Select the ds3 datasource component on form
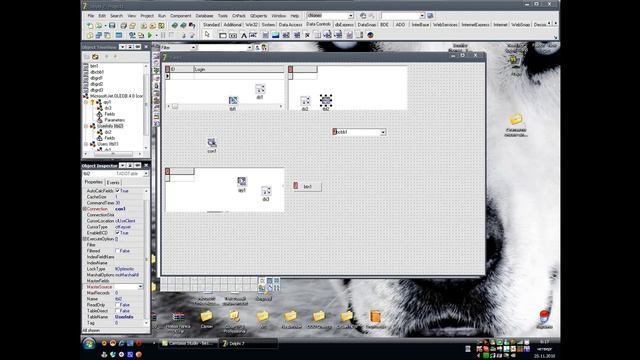Viewport: 640px width, 360px height. [x=266, y=191]
